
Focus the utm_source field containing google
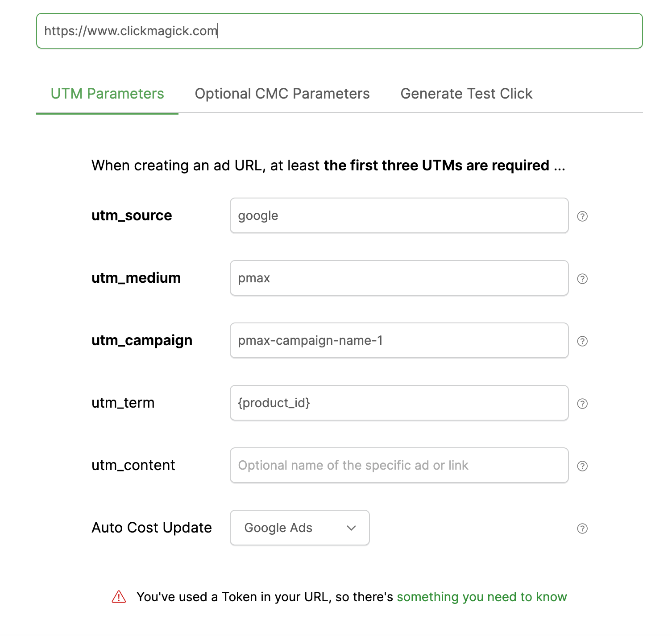399,215
